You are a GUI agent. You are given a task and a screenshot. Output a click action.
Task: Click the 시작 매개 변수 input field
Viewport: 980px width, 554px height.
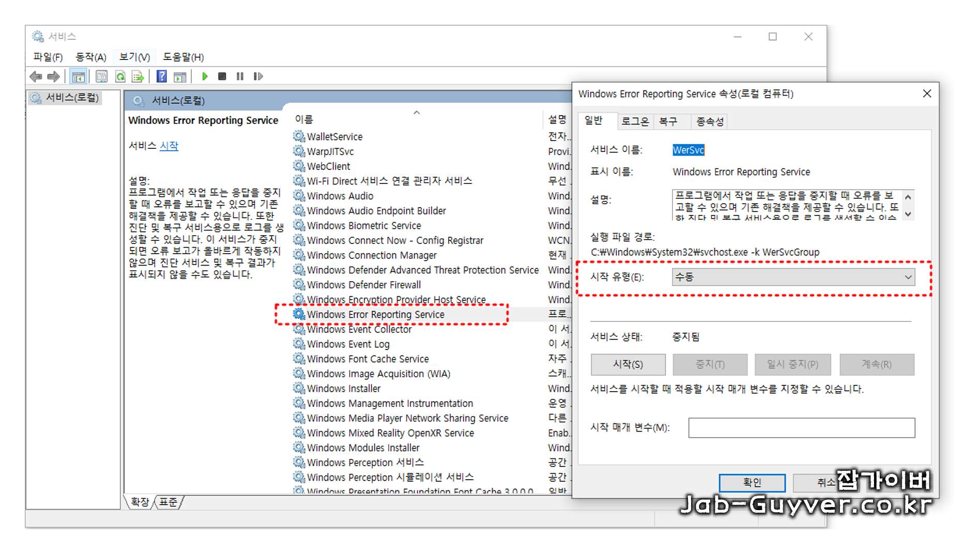click(x=802, y=428)
